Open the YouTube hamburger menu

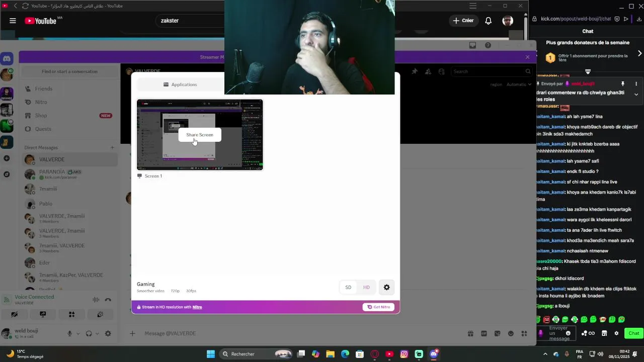(x=13, y=21)
